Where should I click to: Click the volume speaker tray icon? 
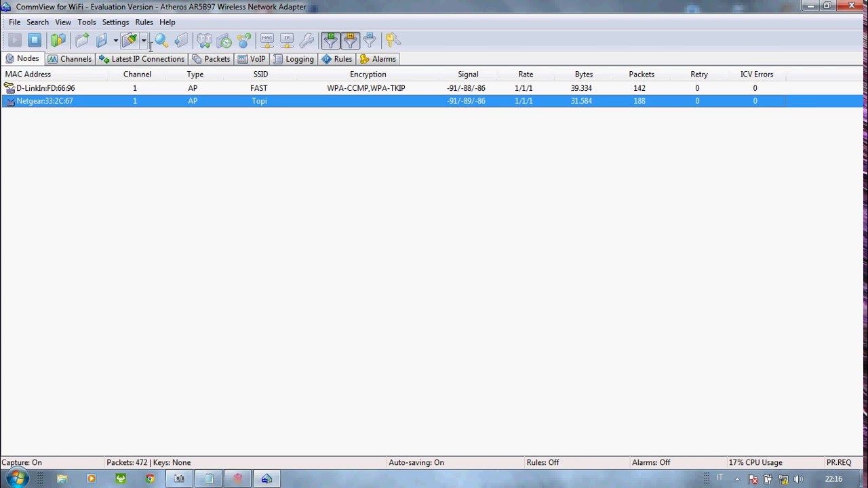pyautogui.click(x=799, y=479)
